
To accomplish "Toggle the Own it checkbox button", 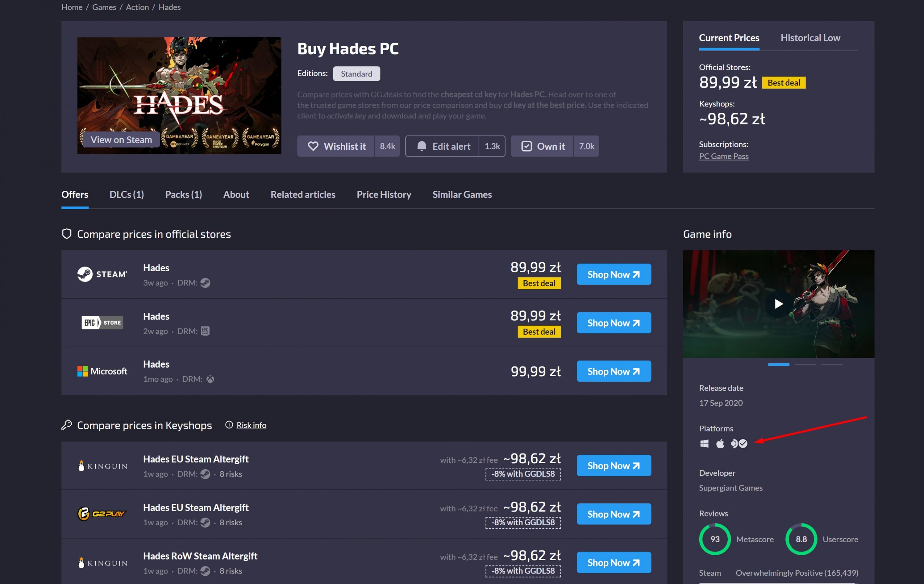I will tap(542, 146).
